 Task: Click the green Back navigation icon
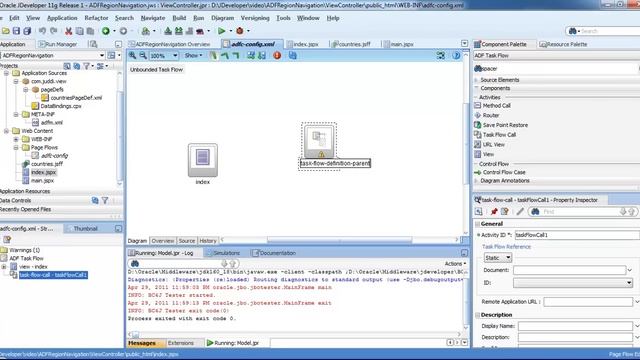coord(106,31)
